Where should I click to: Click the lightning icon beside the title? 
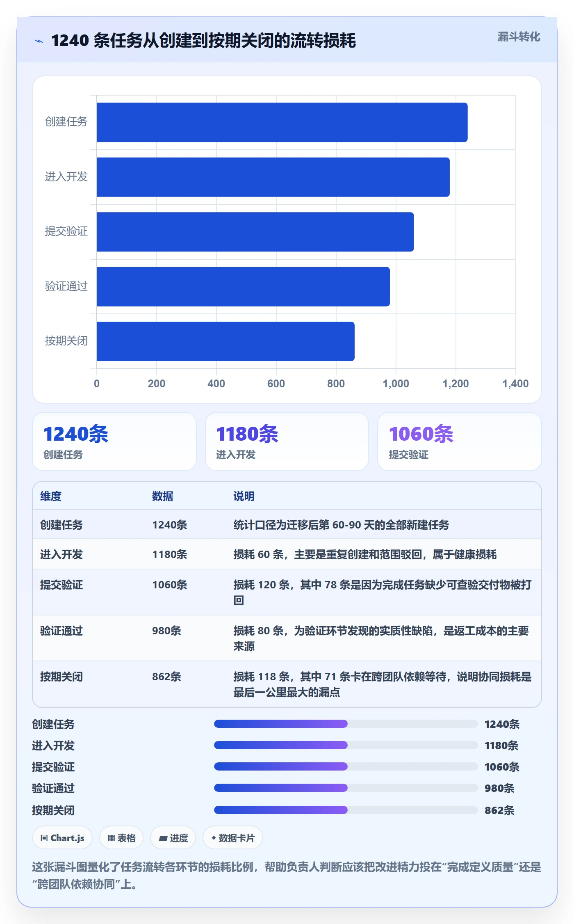pos(39,41)
